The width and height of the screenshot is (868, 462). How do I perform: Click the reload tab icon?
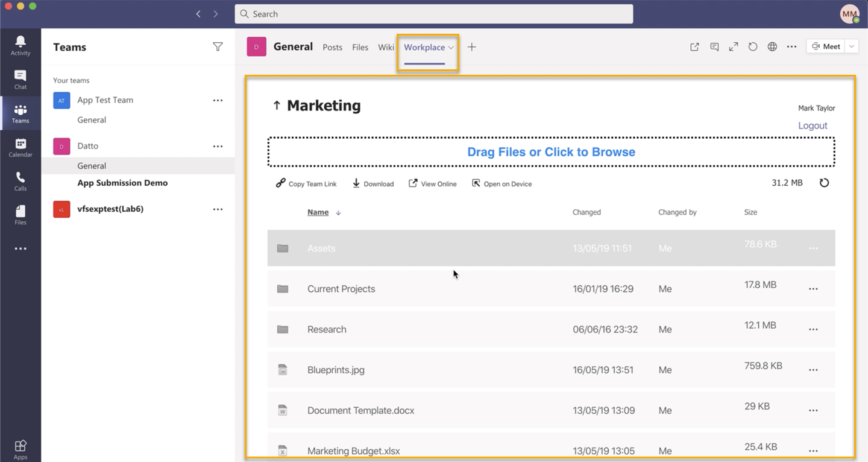[x=753, y=47]
